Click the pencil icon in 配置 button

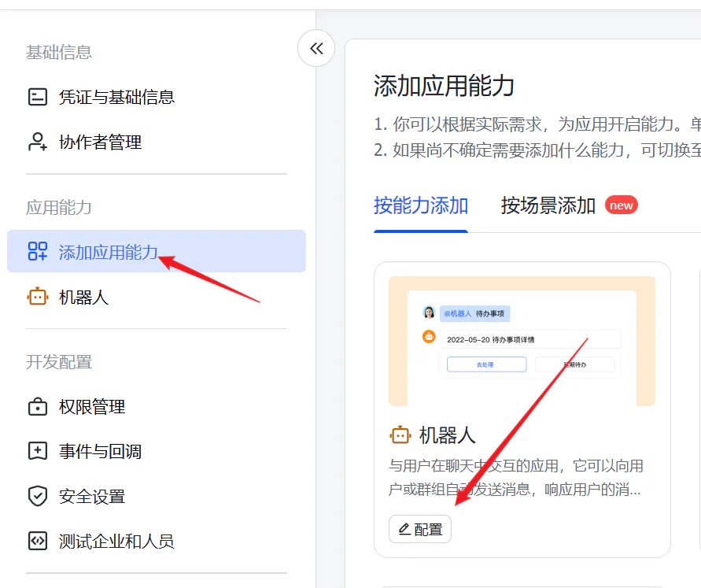tap(404, 529)
